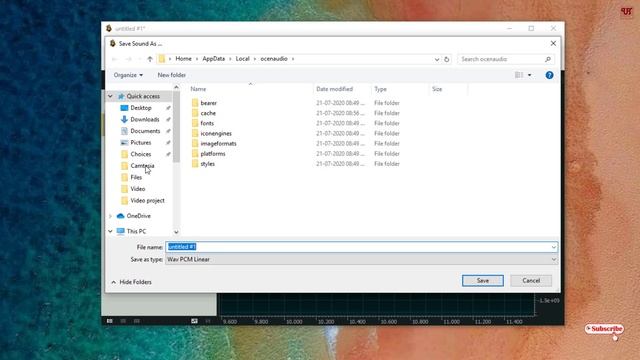640x360 pixels.
Task: Collapse the Quick access tree node
Action: 110,96
